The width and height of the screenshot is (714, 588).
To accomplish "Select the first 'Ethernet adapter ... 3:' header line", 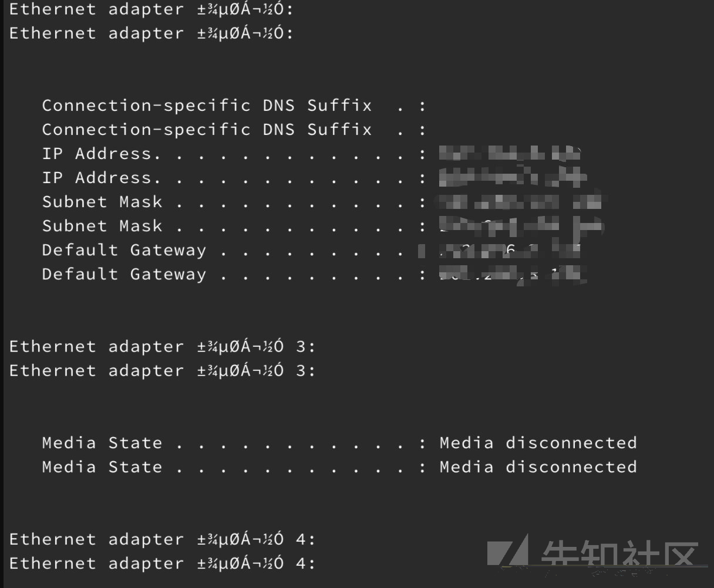I will click(x=162, y=346).
